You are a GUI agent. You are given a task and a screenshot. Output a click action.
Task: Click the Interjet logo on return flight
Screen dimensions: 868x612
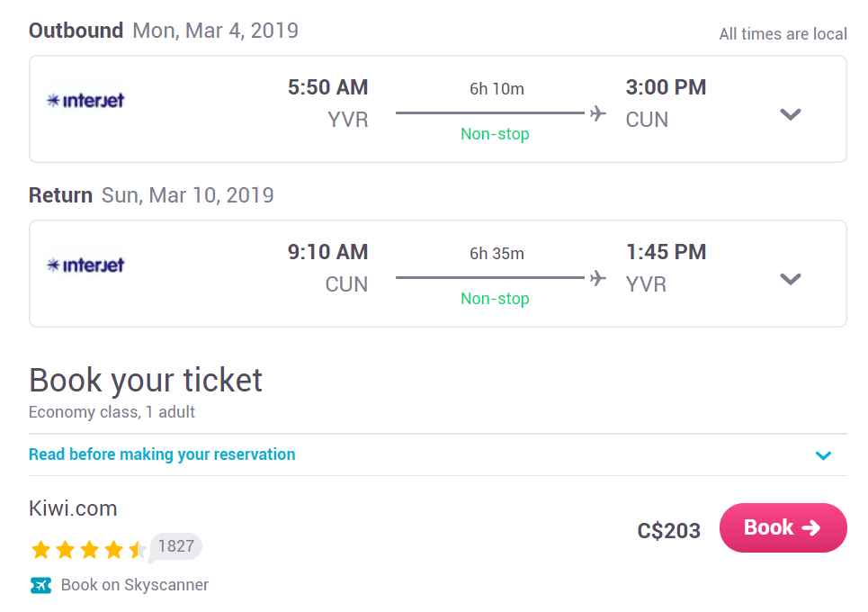pos(85,265)
